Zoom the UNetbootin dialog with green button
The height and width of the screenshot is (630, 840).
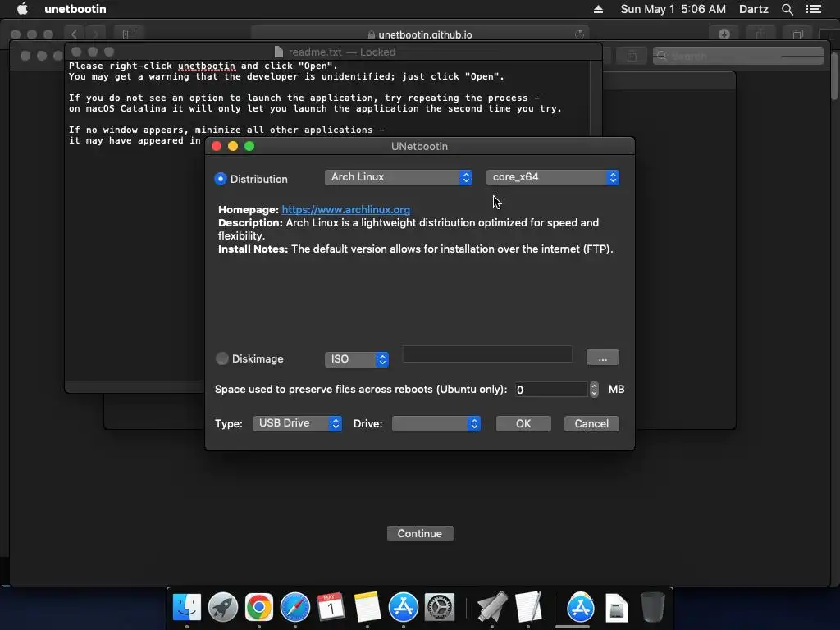pos(249,146)
